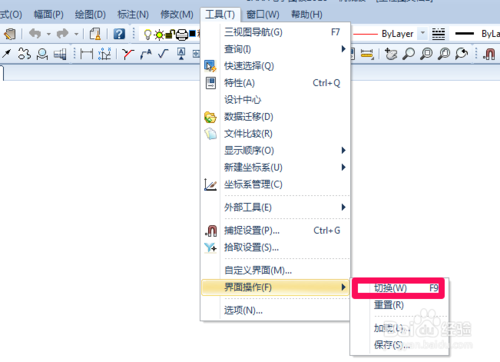
Task: Click the zoom window magnifier icon
Action: pos(426,54)
